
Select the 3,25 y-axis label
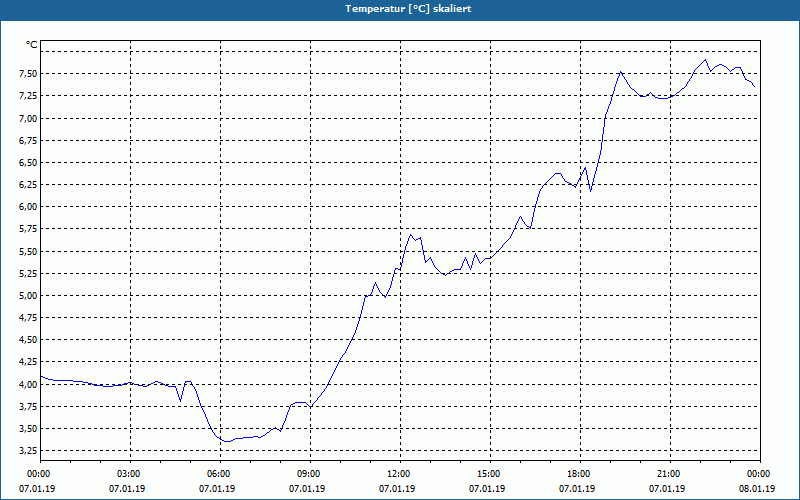28,451
